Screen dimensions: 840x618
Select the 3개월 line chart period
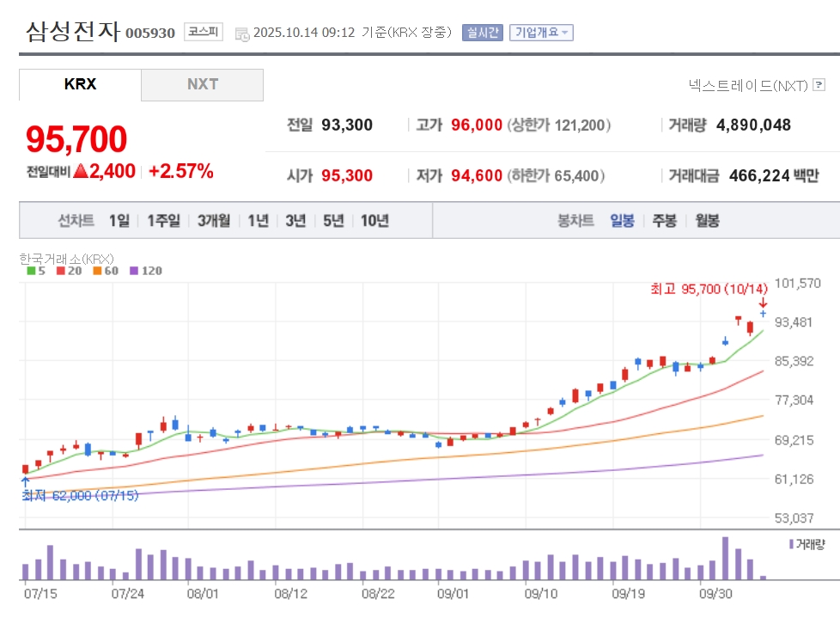click(x=213, y=221)
